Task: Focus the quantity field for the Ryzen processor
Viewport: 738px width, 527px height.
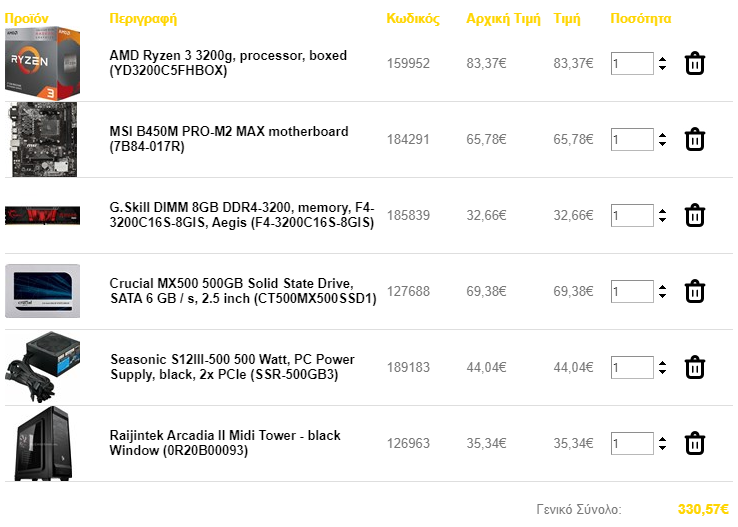Action: point(632,64)
